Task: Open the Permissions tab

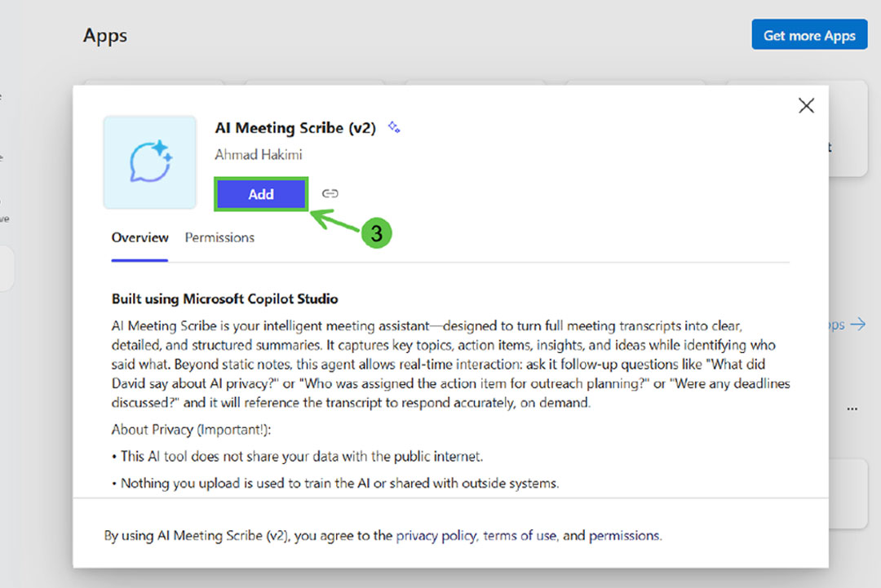Action: (219, 238)
